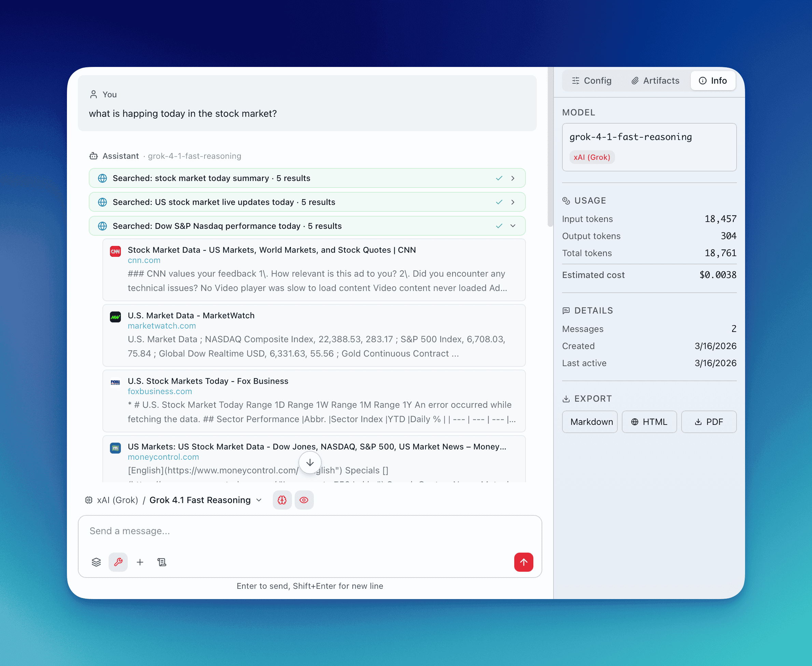Switch to the Config tab

tap(592, 81)
